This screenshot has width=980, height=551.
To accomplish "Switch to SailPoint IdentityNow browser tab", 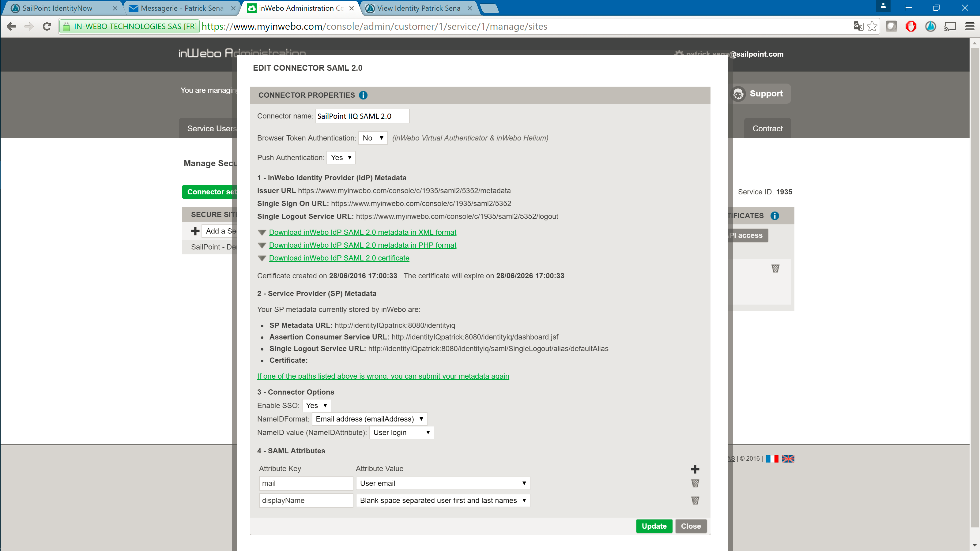I will (x=57, y=8).
